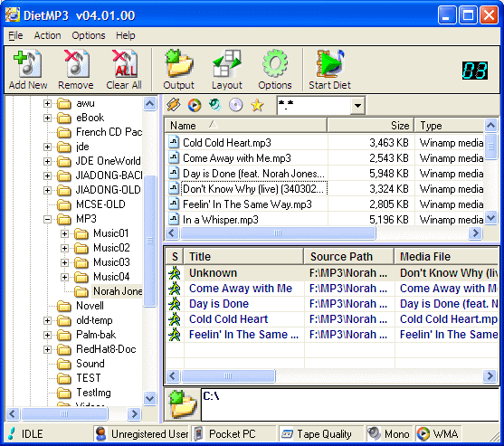Click the DietMP3 title bar application icon
The width and height of the screenshot is (504, 446).
pyautogui.click(x=13, y=14)
